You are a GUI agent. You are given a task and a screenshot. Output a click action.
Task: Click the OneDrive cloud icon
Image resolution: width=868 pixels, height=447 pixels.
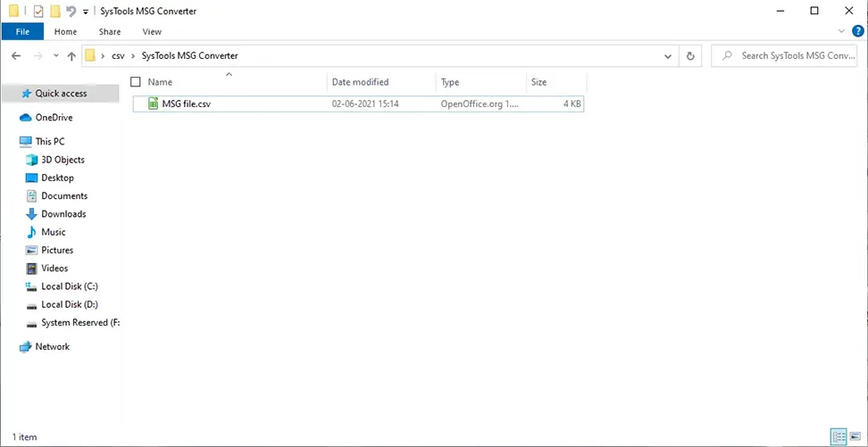[26, 117]
